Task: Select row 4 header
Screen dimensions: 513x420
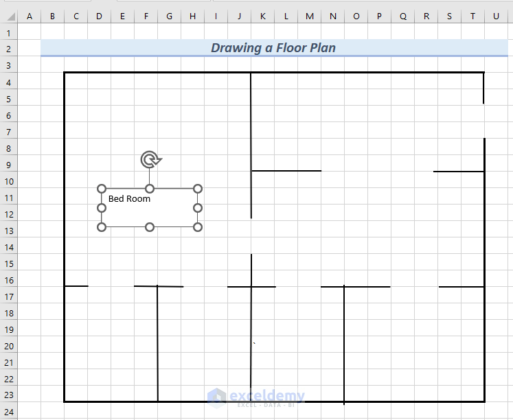Action: point(8,82)
